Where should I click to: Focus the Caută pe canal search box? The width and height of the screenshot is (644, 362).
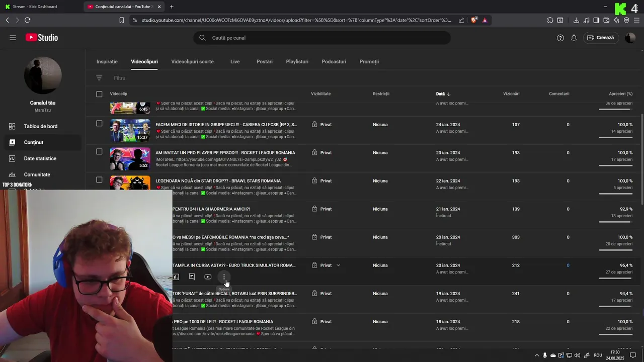(x=322, y=38)
